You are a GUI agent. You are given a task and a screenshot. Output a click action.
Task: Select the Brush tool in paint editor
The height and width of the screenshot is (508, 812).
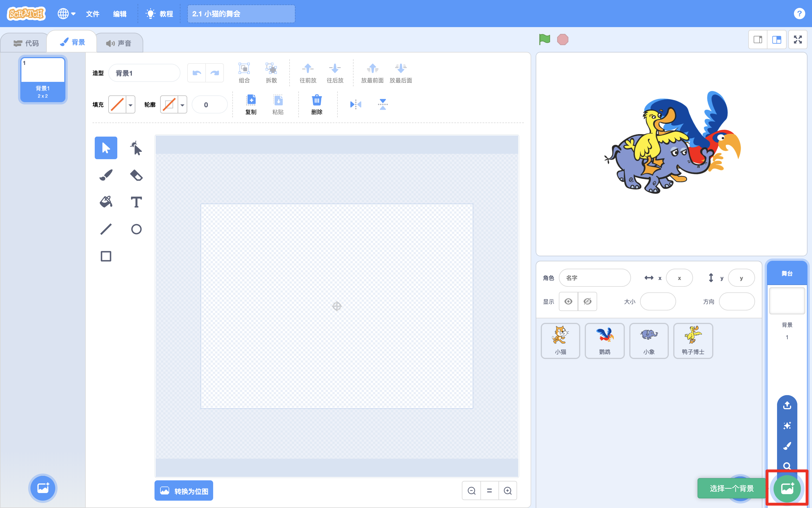pos(106,175)
